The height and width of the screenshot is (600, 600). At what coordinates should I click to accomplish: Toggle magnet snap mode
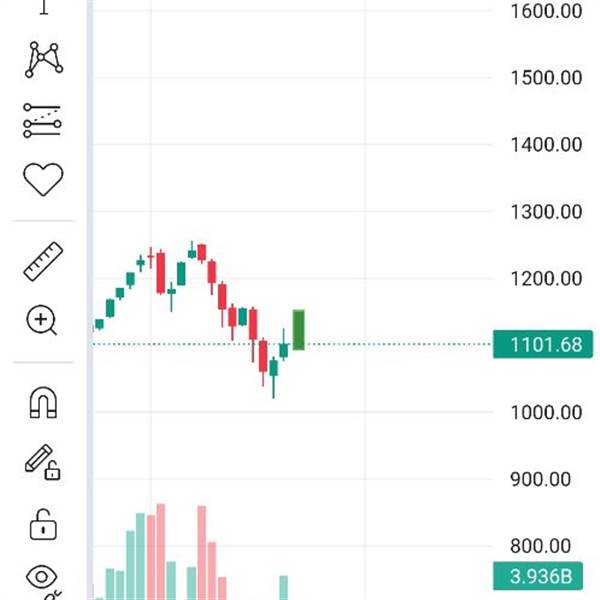coord(43,402)
